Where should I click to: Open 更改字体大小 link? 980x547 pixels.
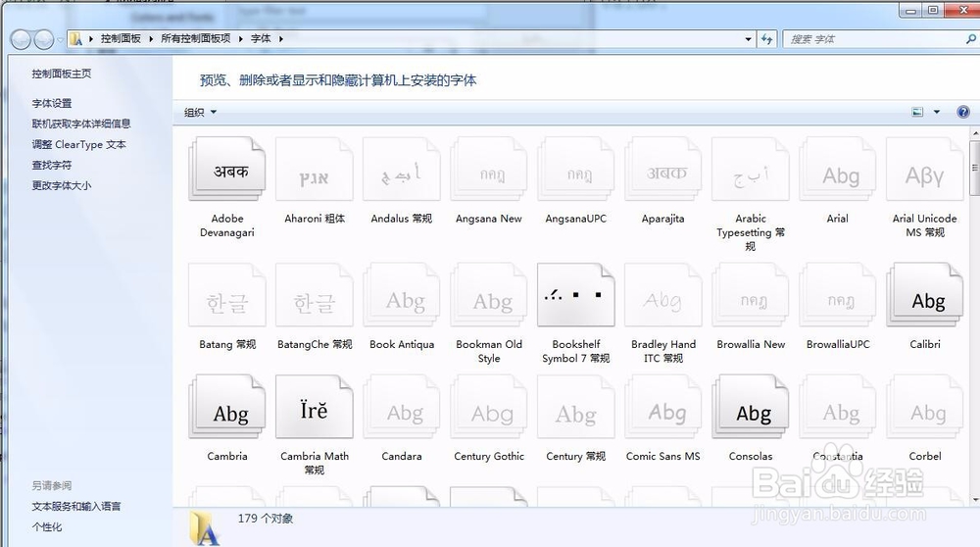pos(61,185)
